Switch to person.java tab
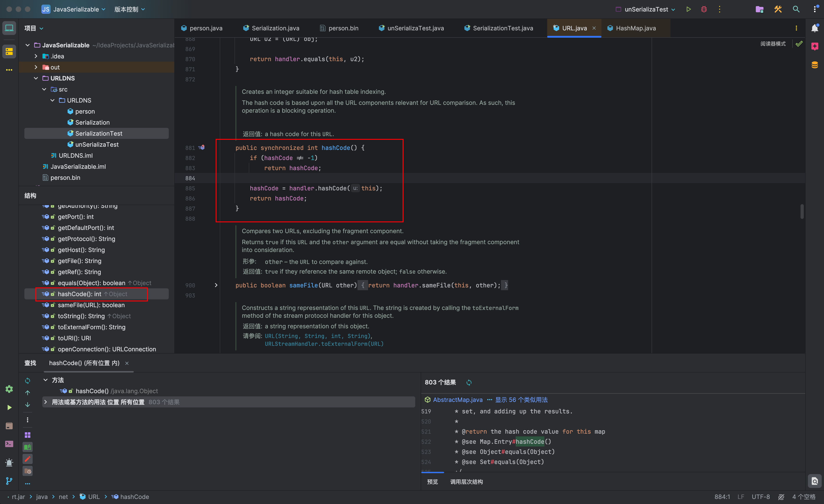 [202, 28]
